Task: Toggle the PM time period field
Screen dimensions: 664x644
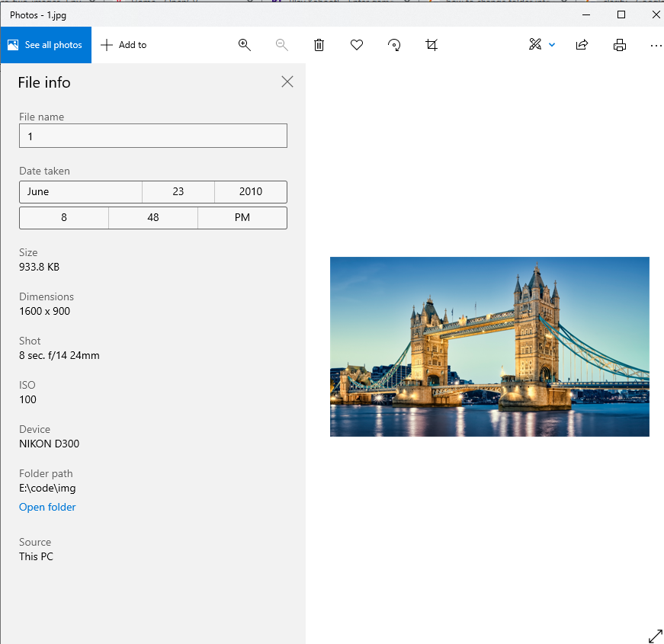Action: click(x=242, y=218)
